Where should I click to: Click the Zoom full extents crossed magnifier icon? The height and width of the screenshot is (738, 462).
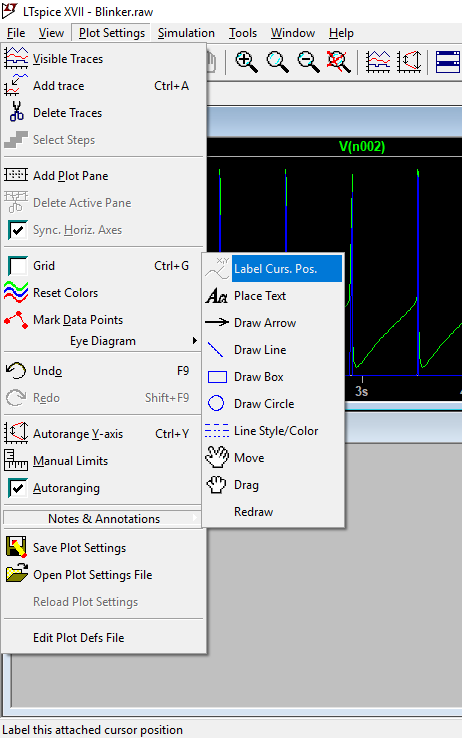(338, 62)
